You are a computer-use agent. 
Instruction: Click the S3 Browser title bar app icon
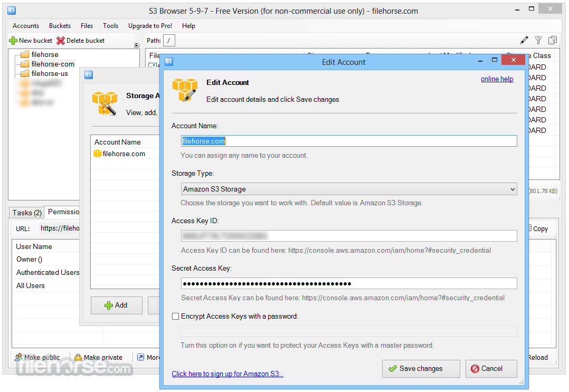point(12,10)
